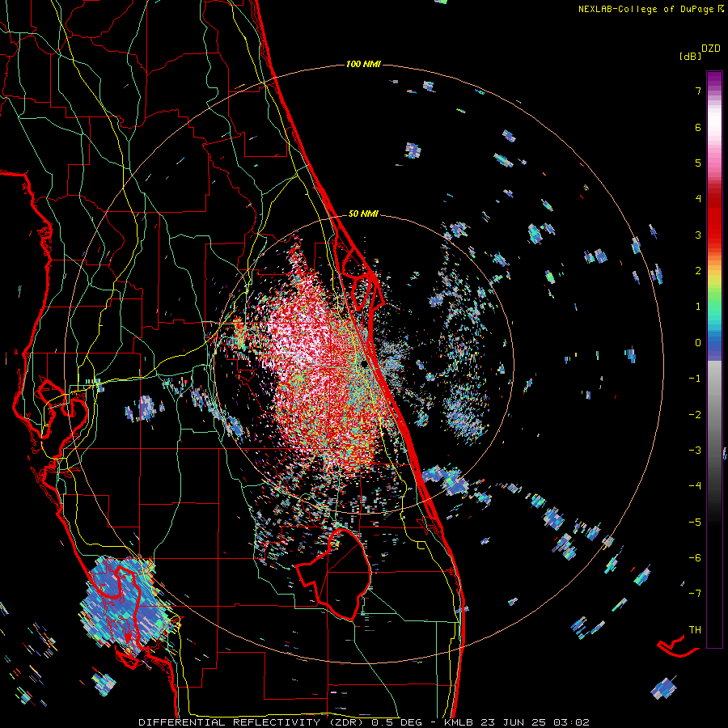Click the thick red-outlined lake polygon
This screenshot has height=728, width=728.
[334, 574]
